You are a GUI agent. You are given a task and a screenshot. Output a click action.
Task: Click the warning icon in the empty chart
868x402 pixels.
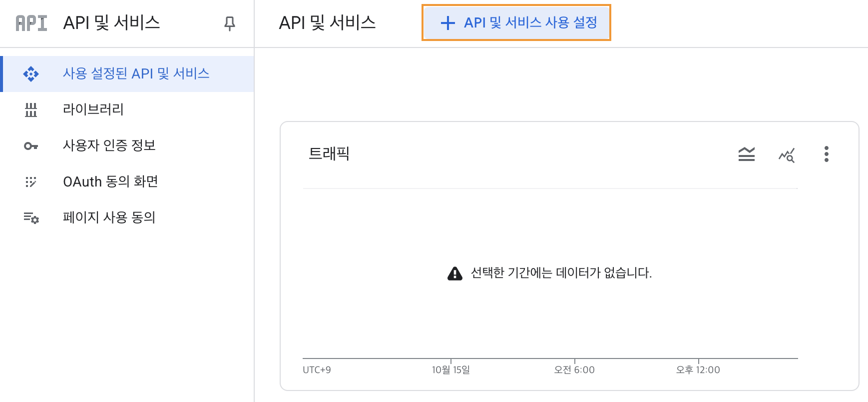pyautogui.click(x=454, y=273)
